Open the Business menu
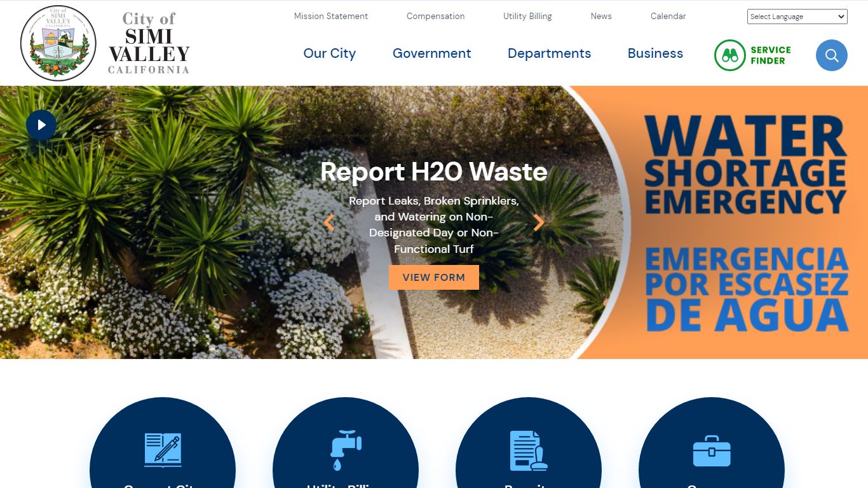This screenshot has height=488, width=868. point(655,53)
